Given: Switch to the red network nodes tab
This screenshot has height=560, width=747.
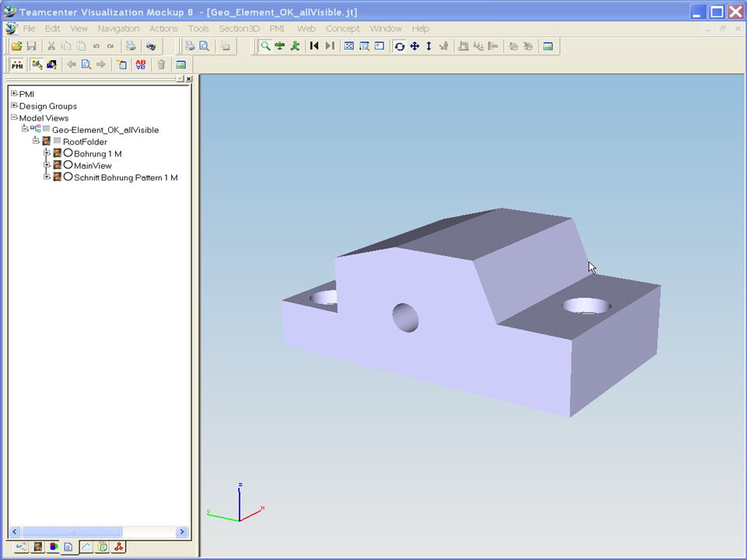Looking at the screenshot, I should 118,547.
